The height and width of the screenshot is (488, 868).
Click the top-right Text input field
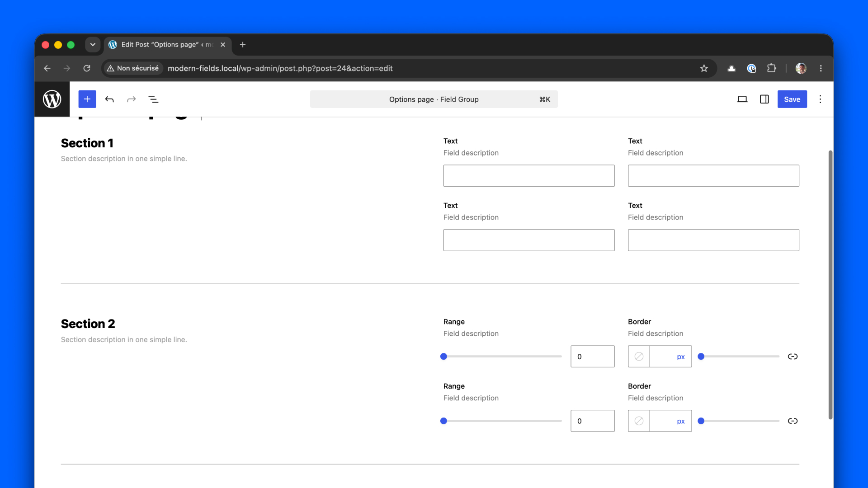tap(713, 176)
